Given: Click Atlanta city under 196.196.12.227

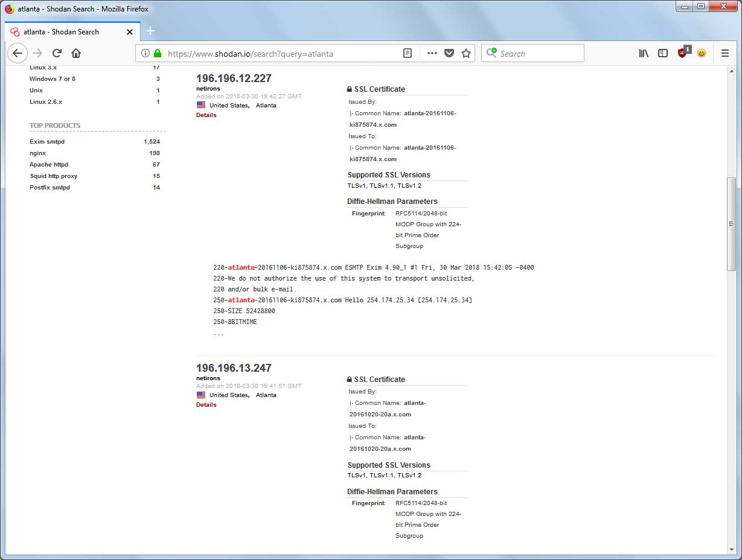Looking at the screenshot, I should tap(266, 105).
